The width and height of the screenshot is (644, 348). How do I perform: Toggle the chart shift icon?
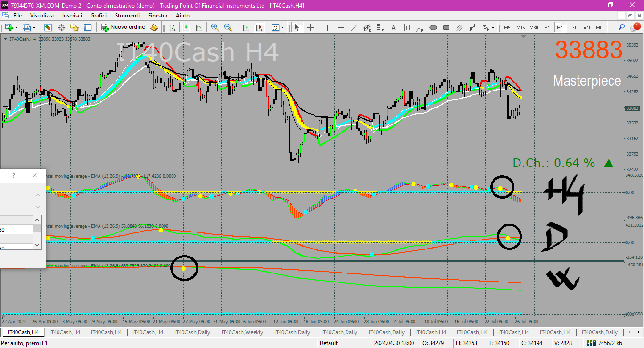click(258, 27)
